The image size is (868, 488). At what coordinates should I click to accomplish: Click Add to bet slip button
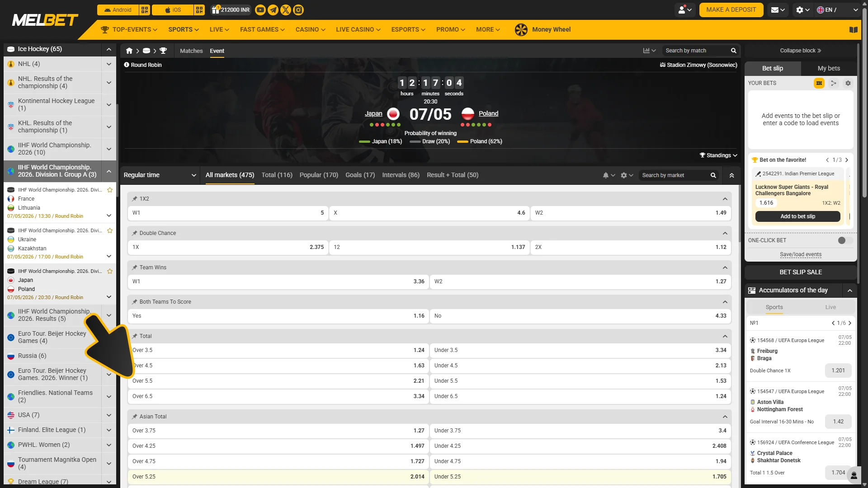click(797, 216)
